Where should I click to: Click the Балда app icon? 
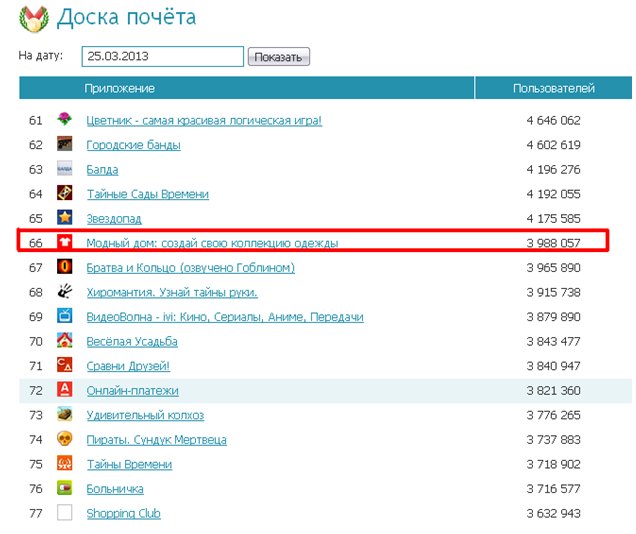(64, 168)
